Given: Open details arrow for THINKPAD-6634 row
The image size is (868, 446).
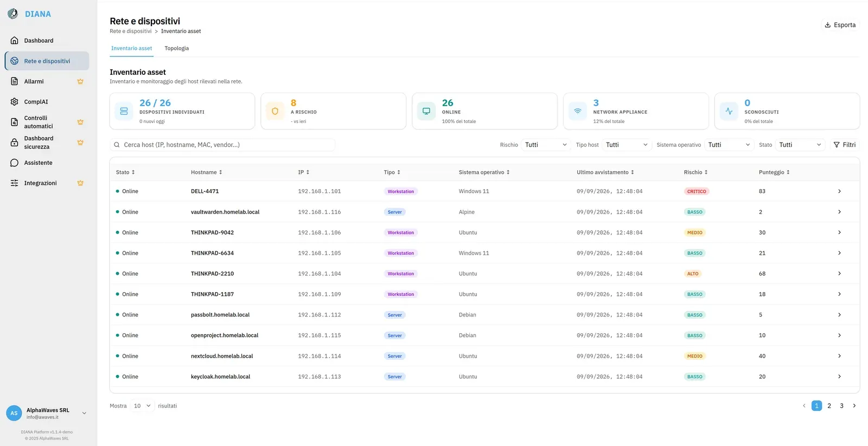Looking at the screenshot, I should [x=839, y=253].
